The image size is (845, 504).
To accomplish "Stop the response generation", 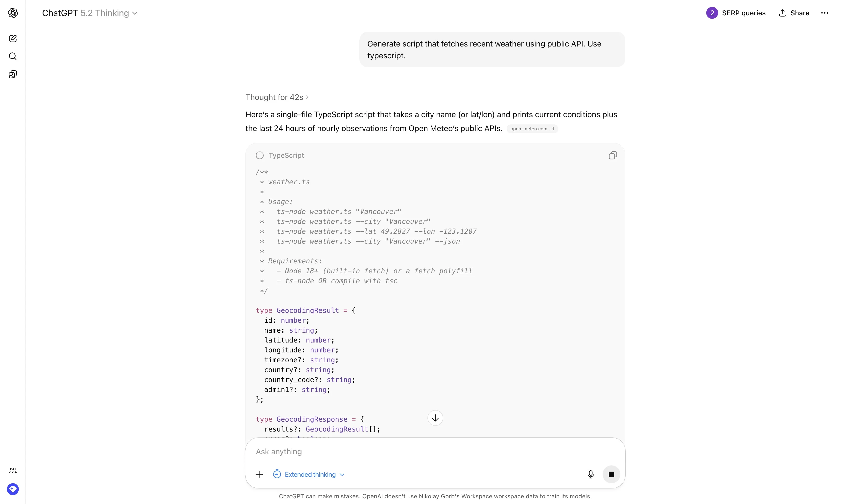I will (611, 474).
